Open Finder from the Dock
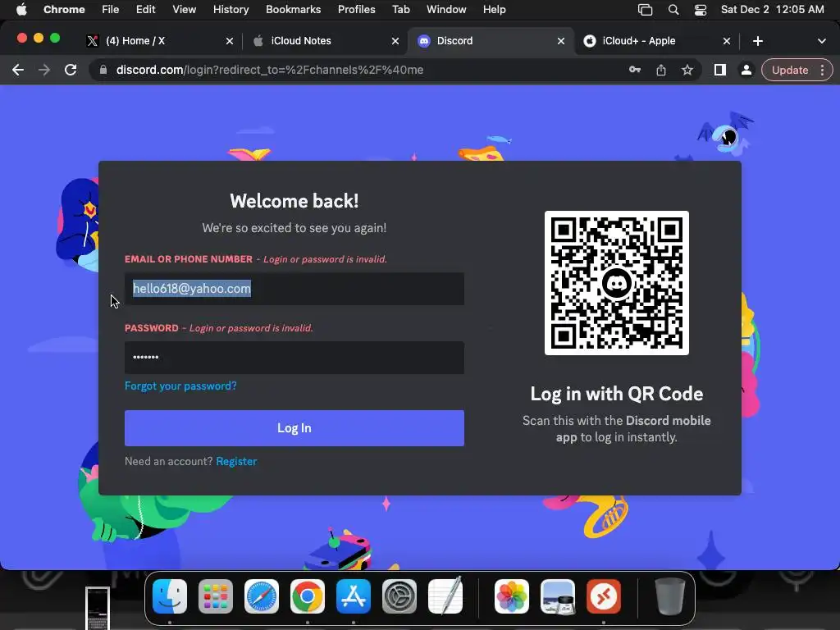The height and width of the screenshot is (630, 840). (x=170, y=596)
